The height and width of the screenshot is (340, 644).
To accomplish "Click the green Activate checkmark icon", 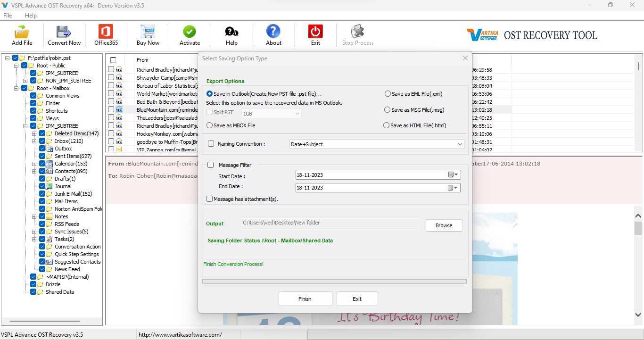I will (x=190, y=32).
